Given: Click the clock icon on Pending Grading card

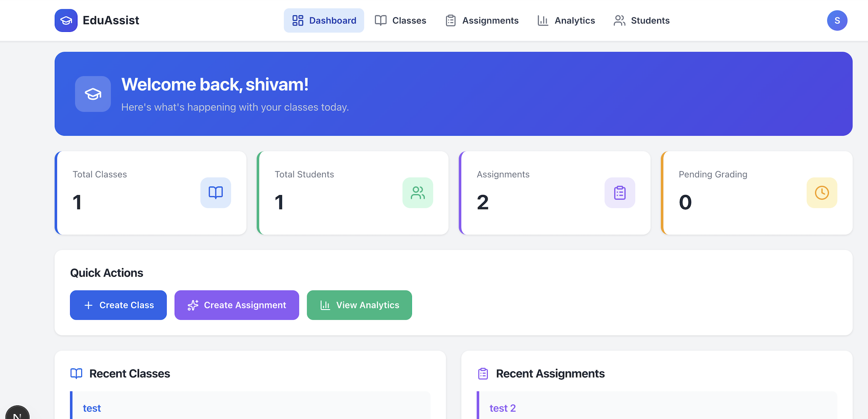Looking at the screenshot, I should point(822,193).
